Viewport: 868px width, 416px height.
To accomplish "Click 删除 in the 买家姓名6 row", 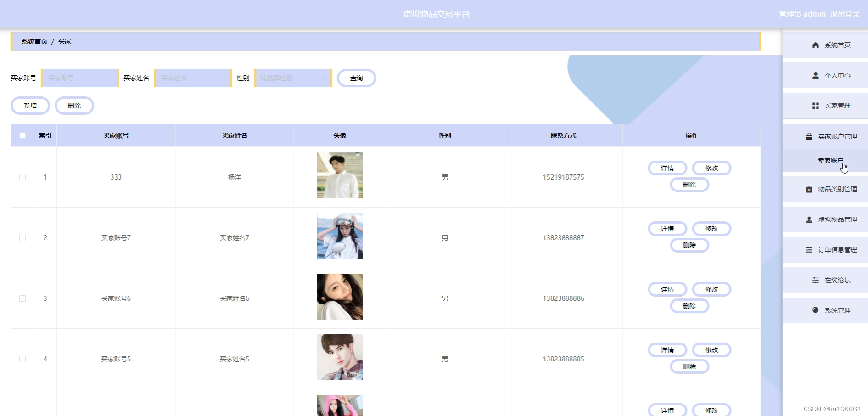I will click(x=689, y=306).
